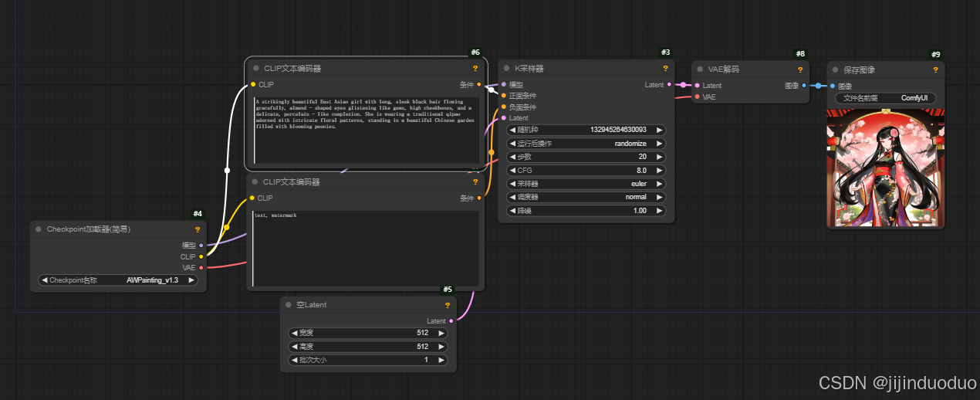Open help for the 空Latent node
This screenshot has width=980, height=400.
[447, 305]
